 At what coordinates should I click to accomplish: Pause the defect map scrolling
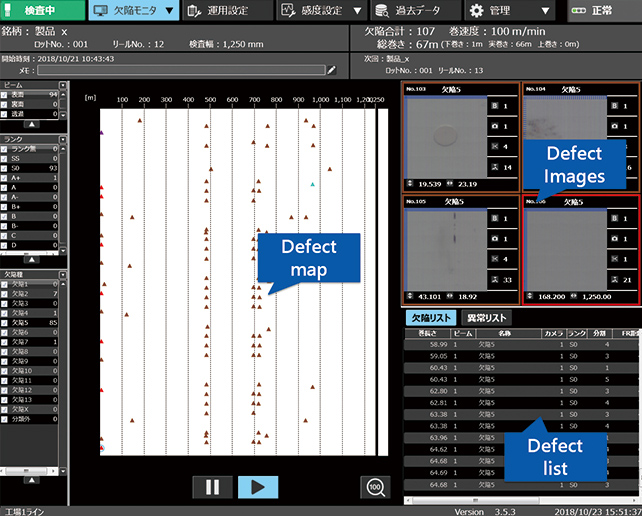click(x=212, y=487)
